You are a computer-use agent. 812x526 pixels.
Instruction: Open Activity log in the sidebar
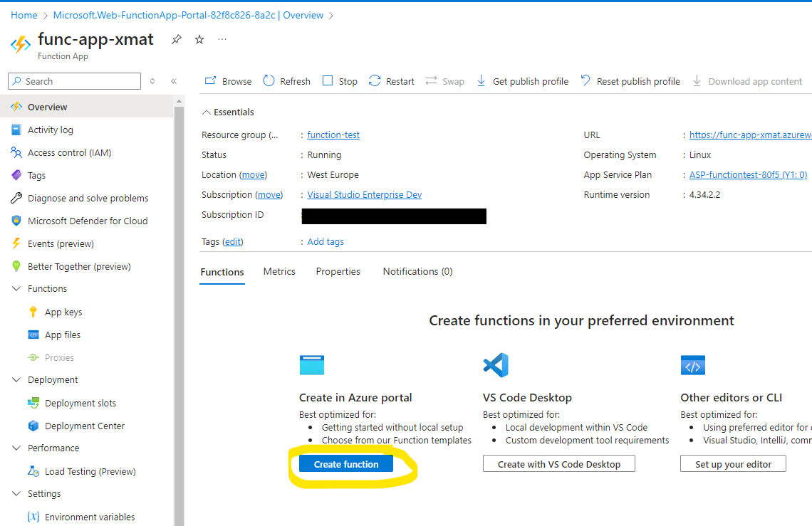[x=87, y=130]
